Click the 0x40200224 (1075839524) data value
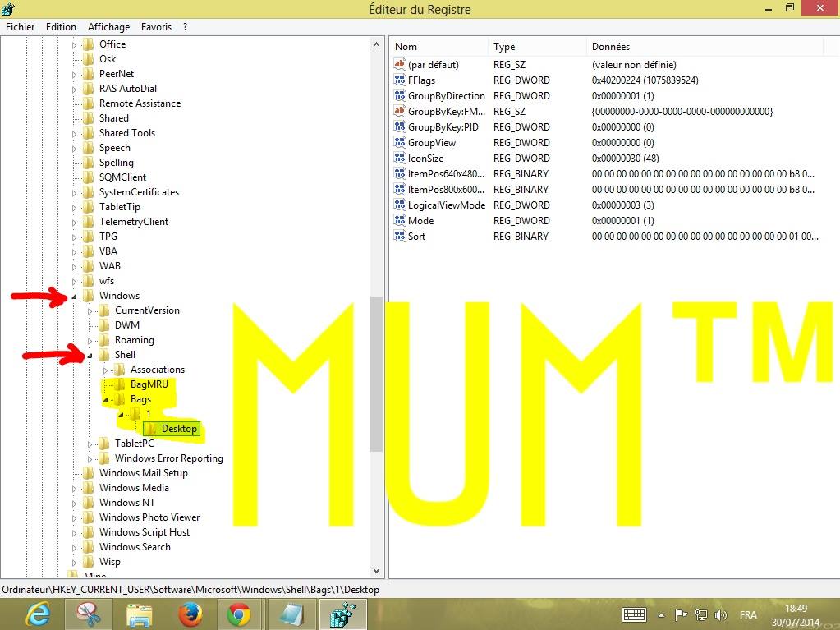840x630 pixels. click(645, 80)
